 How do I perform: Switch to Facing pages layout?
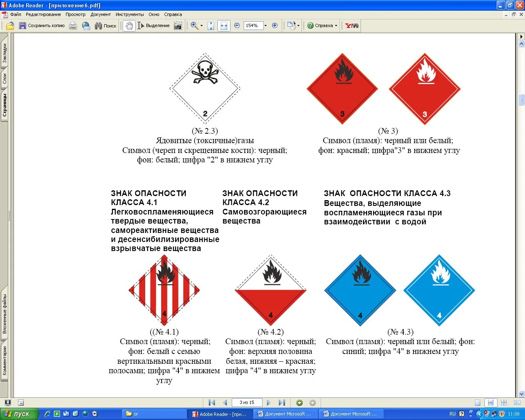(516, 403)
